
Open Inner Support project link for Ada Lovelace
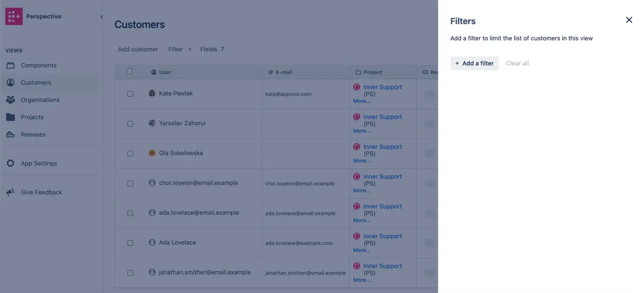pyautogui.click(x=382, y=236)
